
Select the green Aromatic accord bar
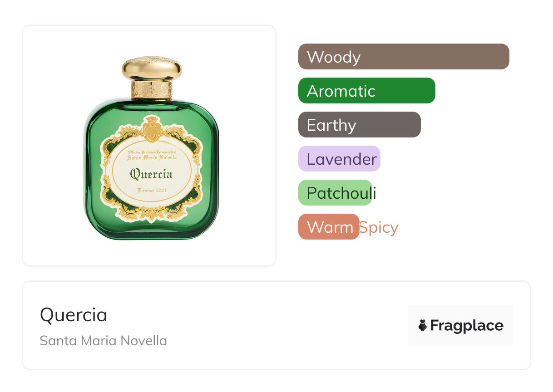pos(366,91)
